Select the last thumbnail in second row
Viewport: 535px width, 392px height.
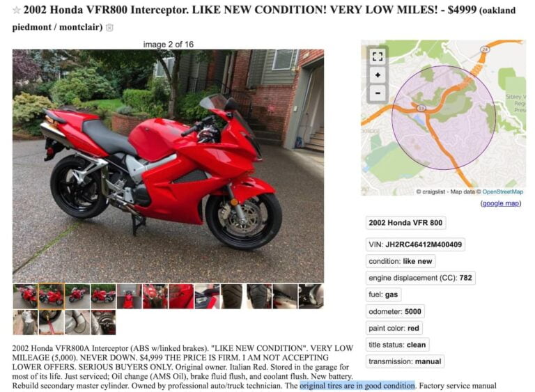pos(103,322)
